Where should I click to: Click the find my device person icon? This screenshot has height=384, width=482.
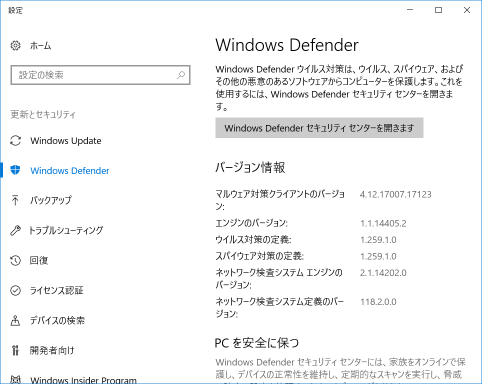15,320
